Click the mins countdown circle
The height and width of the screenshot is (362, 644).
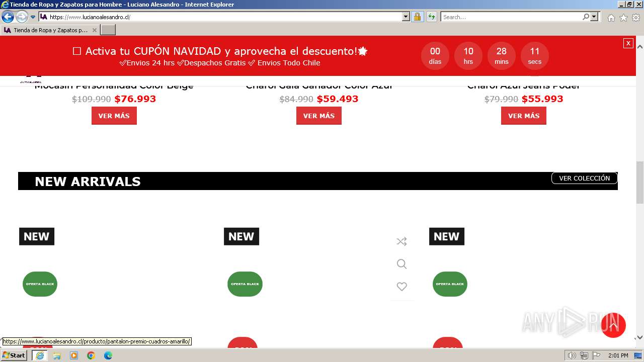pos(502,56)
